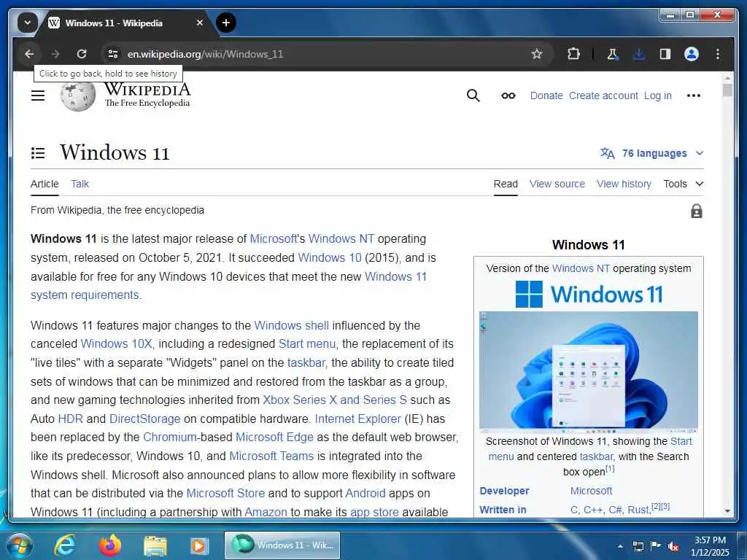Switch to the Article tab
The width and height of the screenshot is (747, 560).
(x=44, y=184)
